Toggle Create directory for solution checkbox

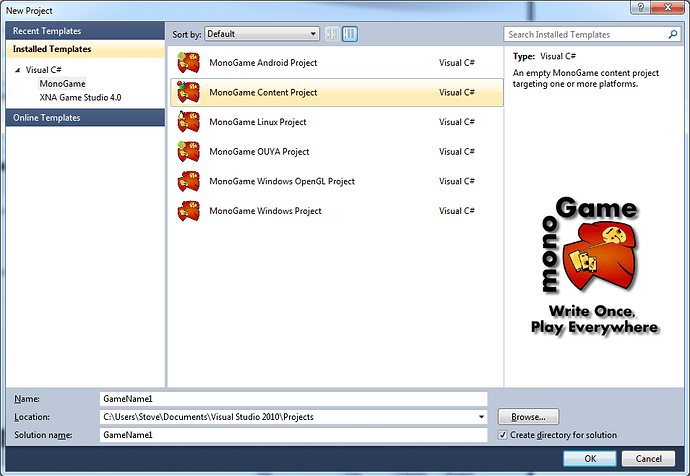coord(502,435)
